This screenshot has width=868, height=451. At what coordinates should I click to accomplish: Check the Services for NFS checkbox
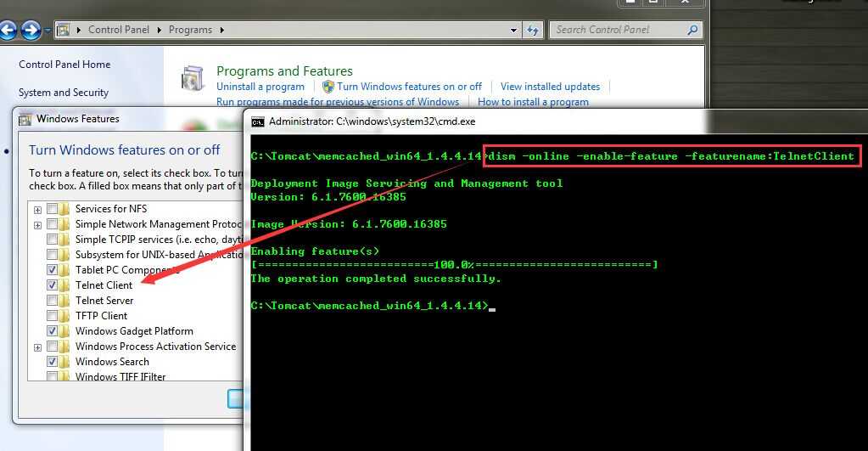[52, 209]
